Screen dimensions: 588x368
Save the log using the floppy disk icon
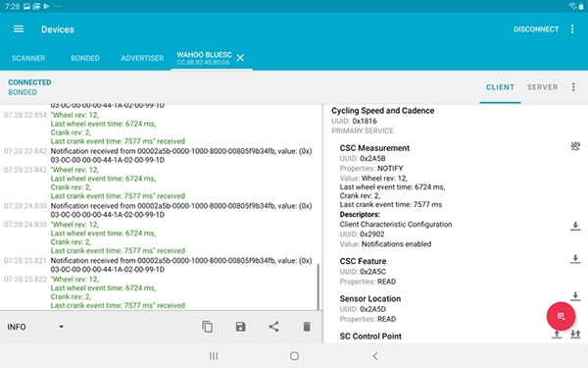[x=240, y=327]
